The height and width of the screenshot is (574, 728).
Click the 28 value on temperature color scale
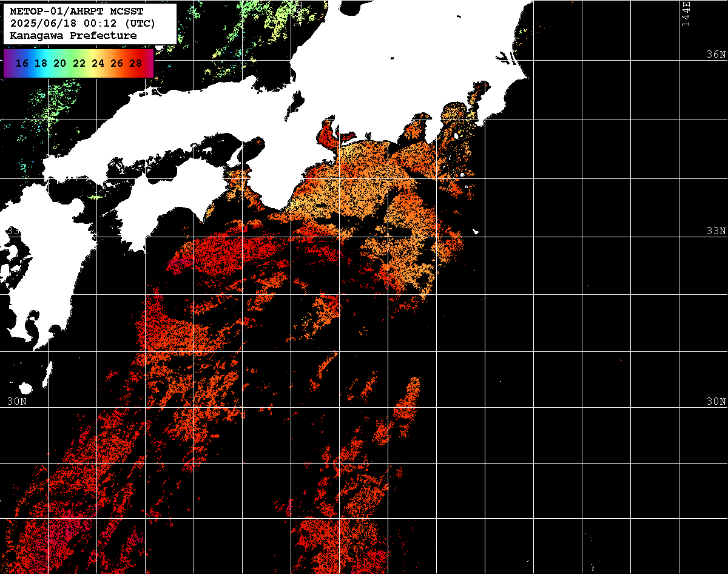coord(136,63)
